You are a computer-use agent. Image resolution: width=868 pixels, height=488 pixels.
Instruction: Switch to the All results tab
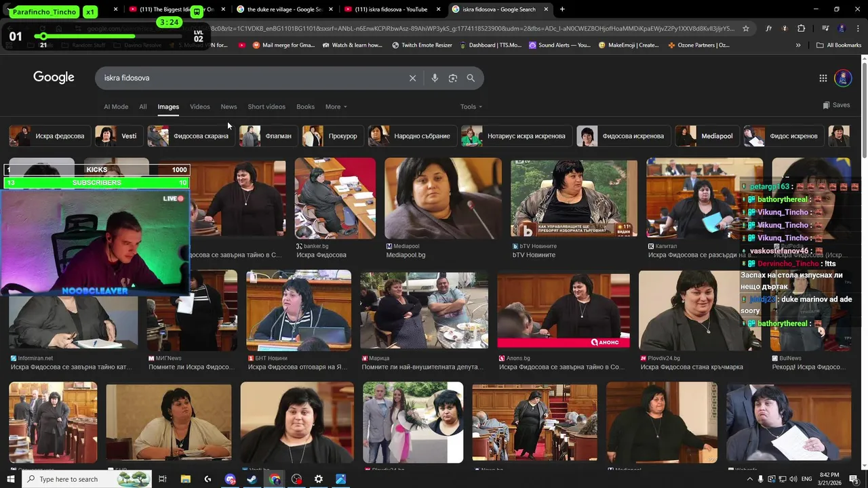pos(142,106)
